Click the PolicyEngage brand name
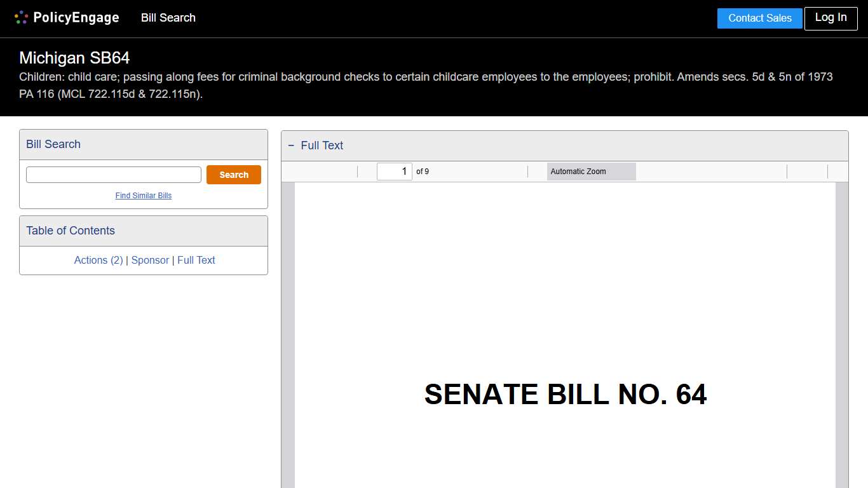The image size is (868, 488). pyautogui.click(x=76, y=17)
